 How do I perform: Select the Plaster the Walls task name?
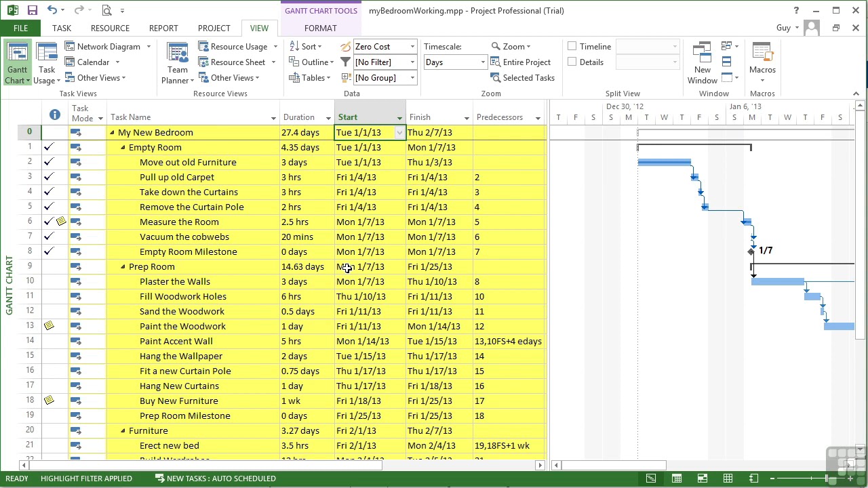175,282
